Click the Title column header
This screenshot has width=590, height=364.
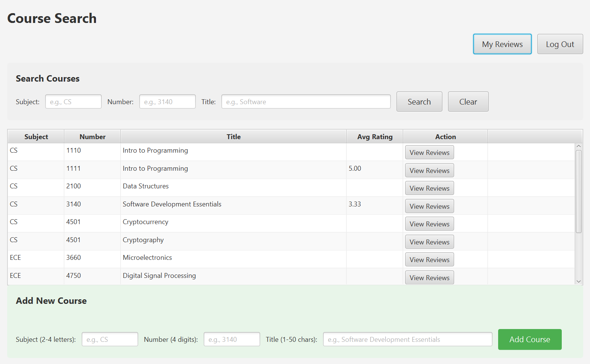point(233,137)
